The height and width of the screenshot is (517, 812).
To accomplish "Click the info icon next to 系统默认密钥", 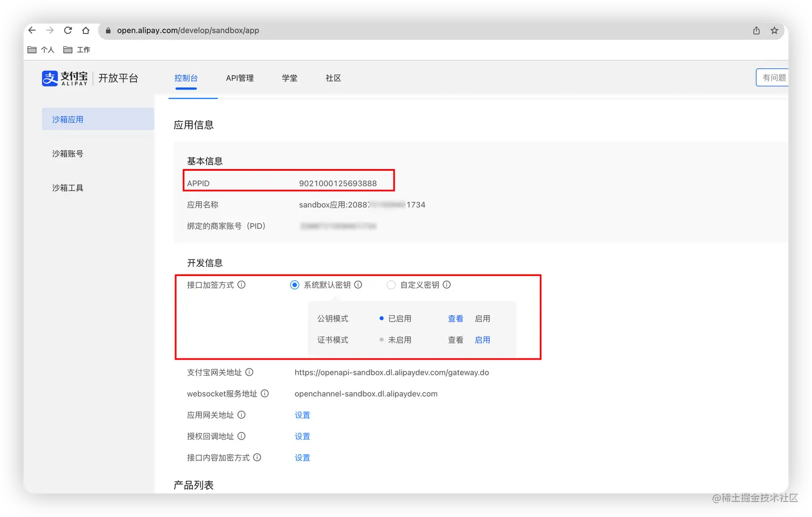I will [358, 285].
